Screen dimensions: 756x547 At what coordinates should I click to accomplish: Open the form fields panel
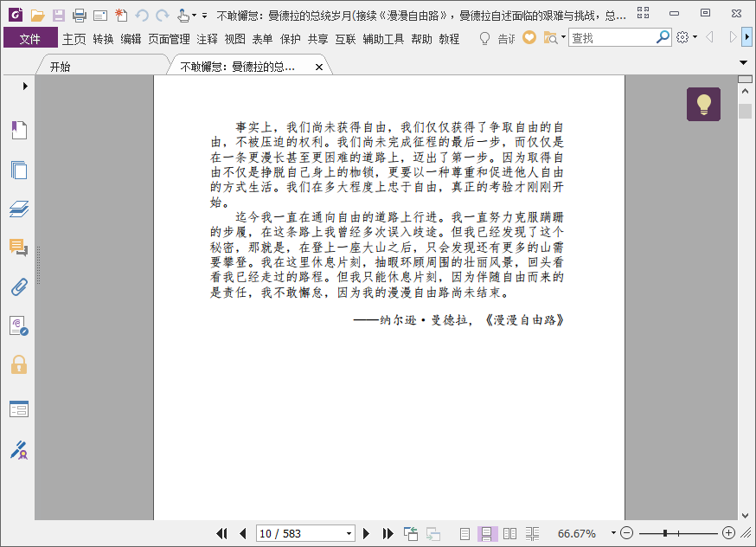pos(19,409)
